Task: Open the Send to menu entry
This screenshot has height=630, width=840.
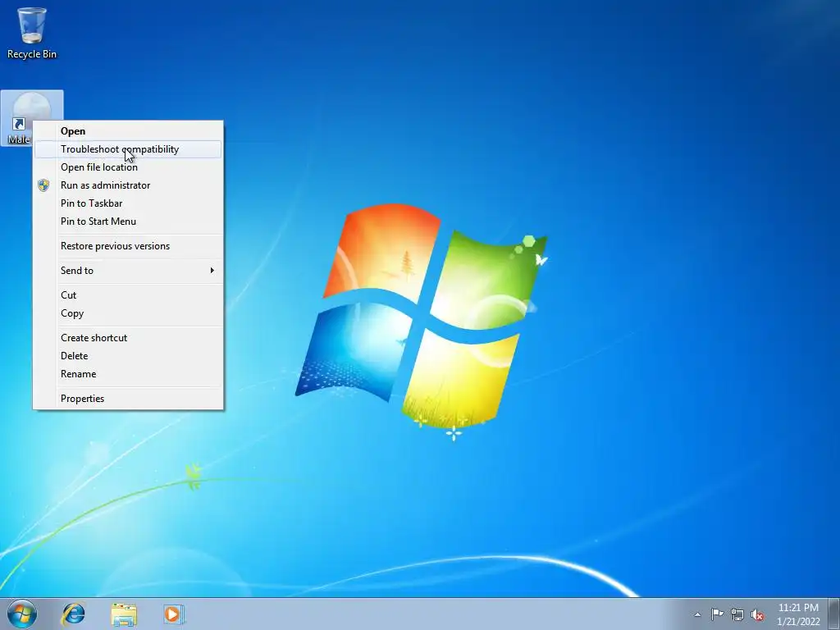Action: click(127, 271)
